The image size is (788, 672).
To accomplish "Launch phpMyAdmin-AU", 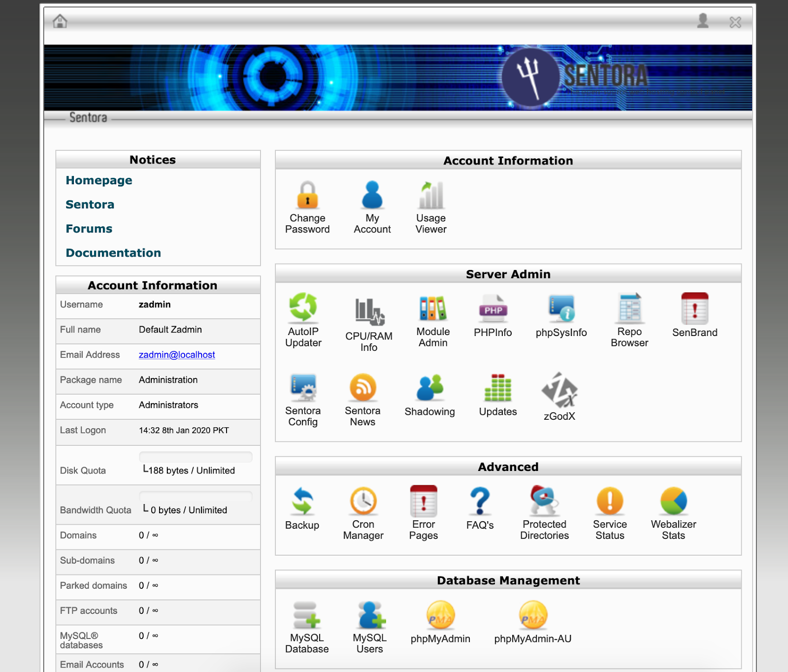I will (533, 622).
